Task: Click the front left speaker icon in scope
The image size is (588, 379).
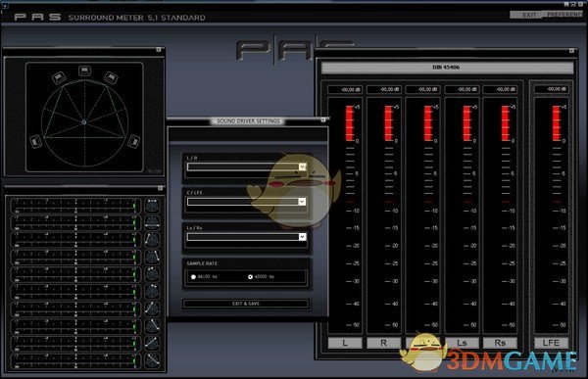Action: pyautogui.click(x=59, y=77)
